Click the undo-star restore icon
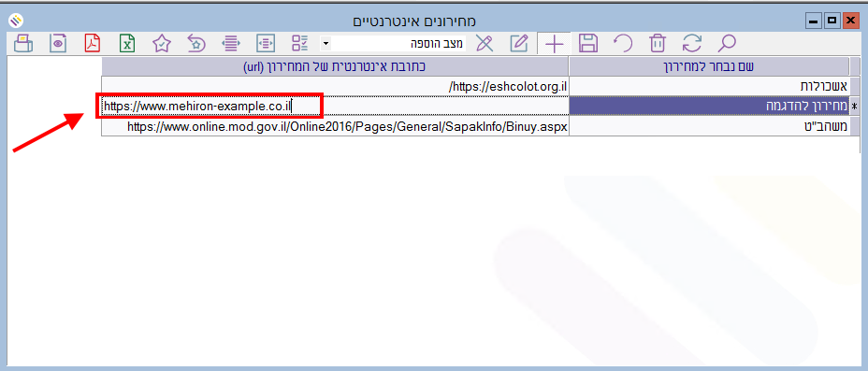This screenshot has height=371, width=868. pyautogui.click(x=196, y=43)
